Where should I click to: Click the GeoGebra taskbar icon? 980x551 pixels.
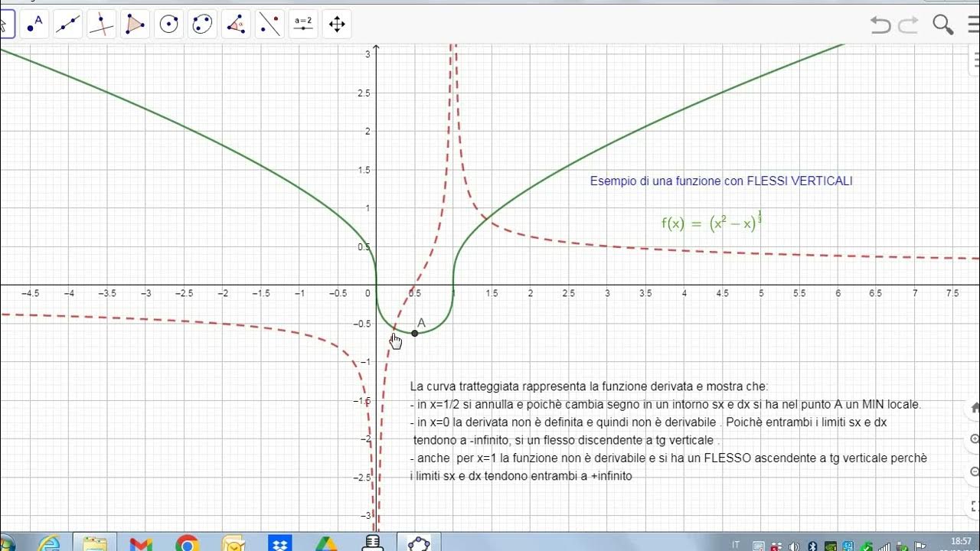(419, 543)
